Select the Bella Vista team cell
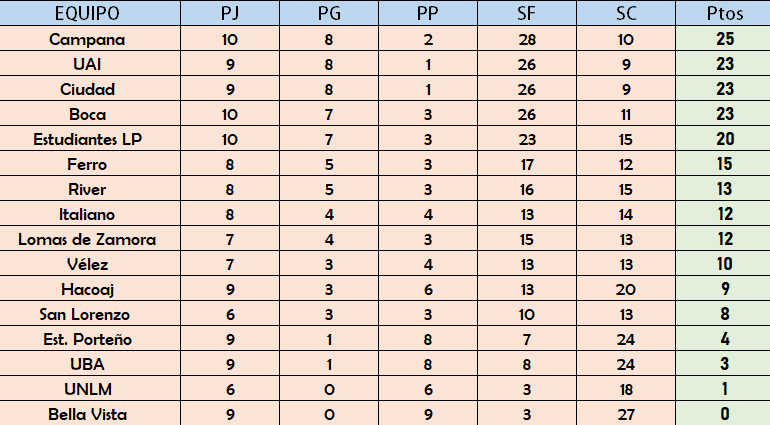Image resolution: width=770 pixels, height=425 pixels. click(90, 413)
